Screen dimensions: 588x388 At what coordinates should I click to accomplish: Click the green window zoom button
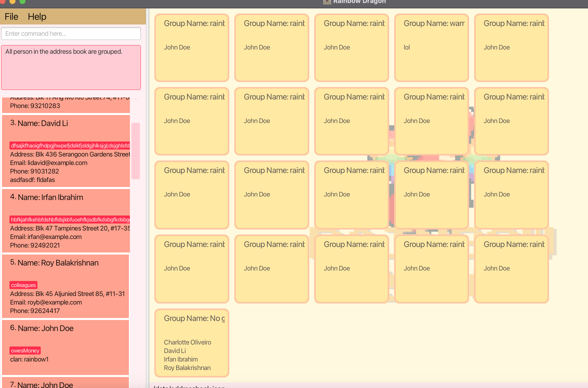click(22, 1)
